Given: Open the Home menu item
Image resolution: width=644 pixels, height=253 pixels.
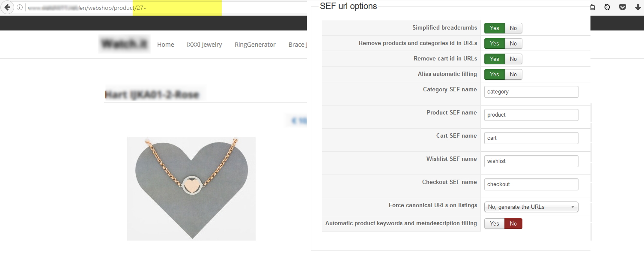Looking at the screenshot, I should 165,45.
